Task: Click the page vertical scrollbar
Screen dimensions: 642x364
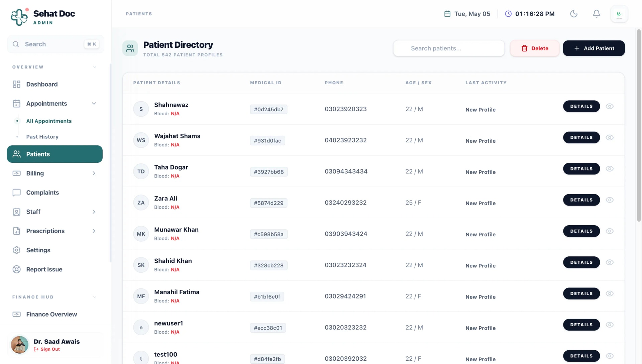Action: pos(639,125)
